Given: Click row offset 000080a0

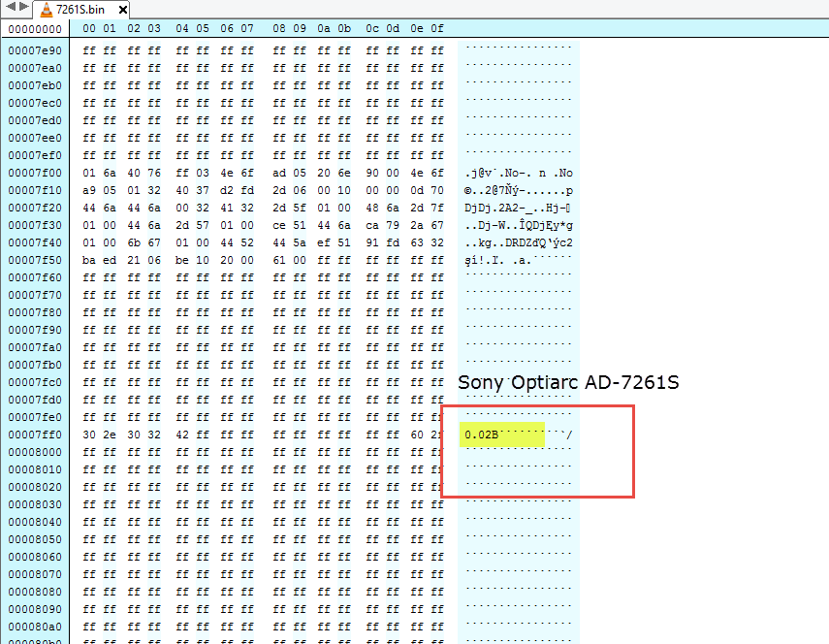Looking at the screenshot, I should pos(35,627).
